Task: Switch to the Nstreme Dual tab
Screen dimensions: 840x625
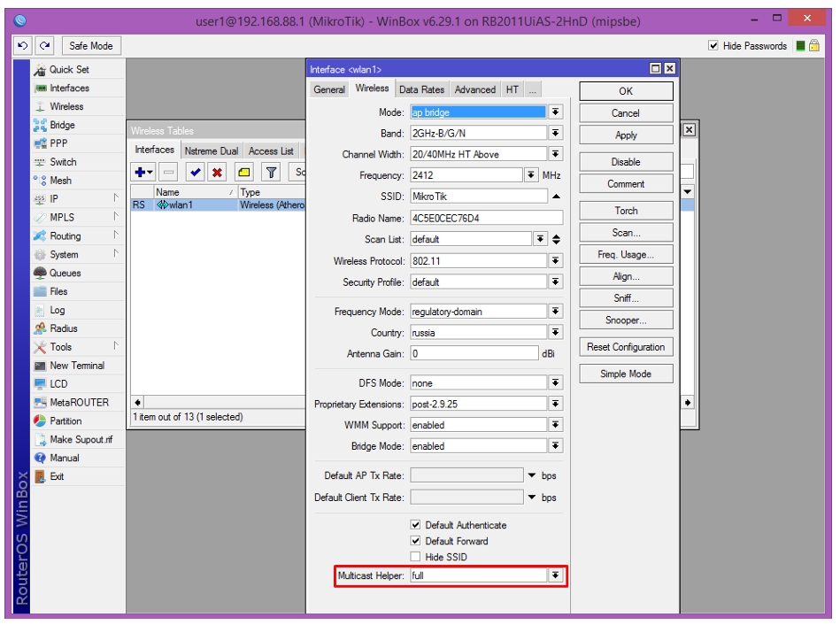Action: tap(211, 151)
